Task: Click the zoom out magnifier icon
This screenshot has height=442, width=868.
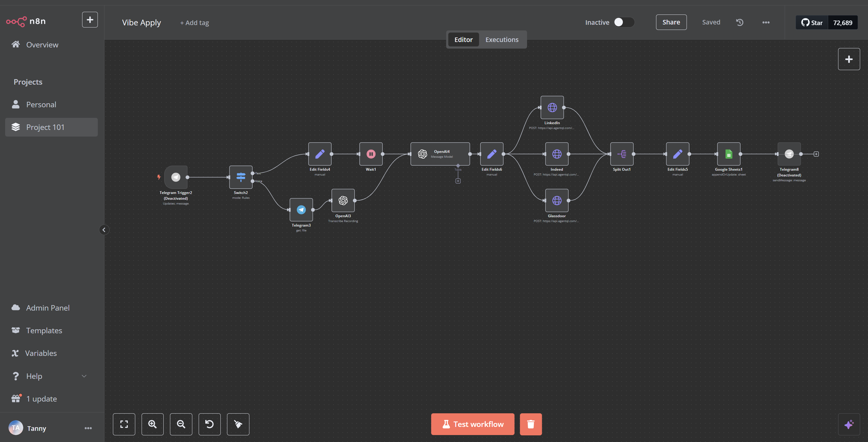Action: tap(181, 424)
